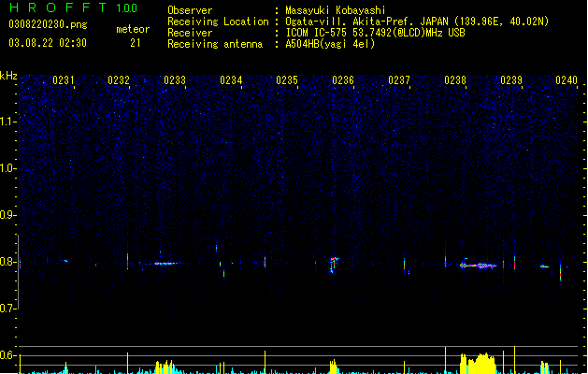Click the meteor count value 21

pyautogui.click(x=136, y=43)
